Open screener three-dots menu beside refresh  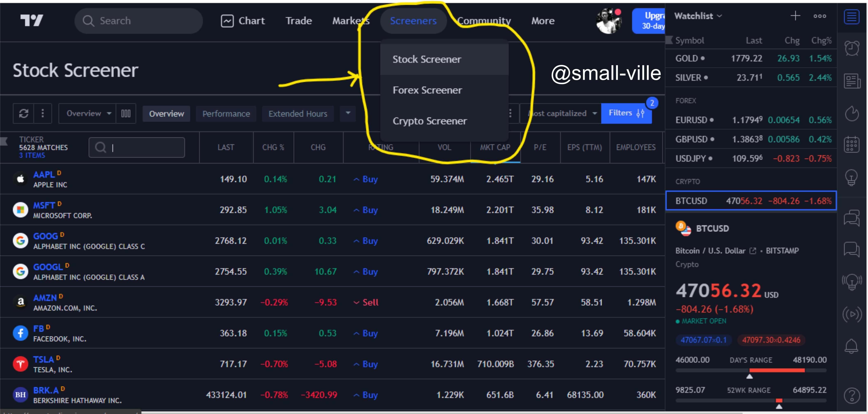[x=43, y=114]
